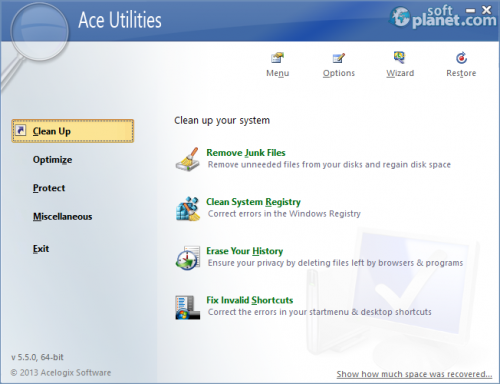Click the Wizard label text

tap(400, 73)
